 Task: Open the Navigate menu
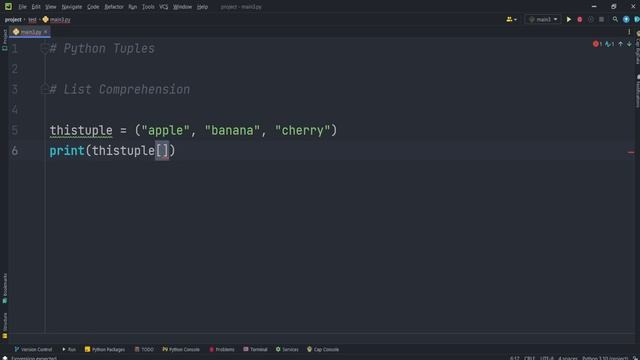(72, 7)
